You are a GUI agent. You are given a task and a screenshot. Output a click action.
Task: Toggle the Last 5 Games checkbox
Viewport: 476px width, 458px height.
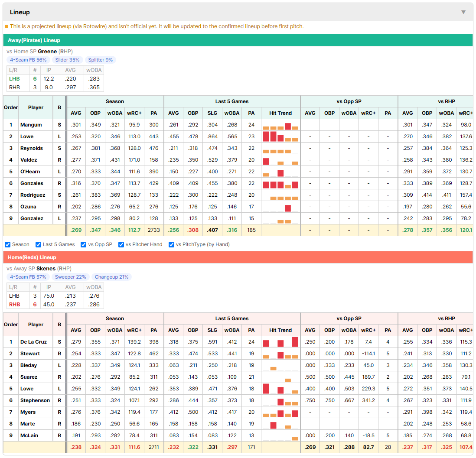[38, 245]
